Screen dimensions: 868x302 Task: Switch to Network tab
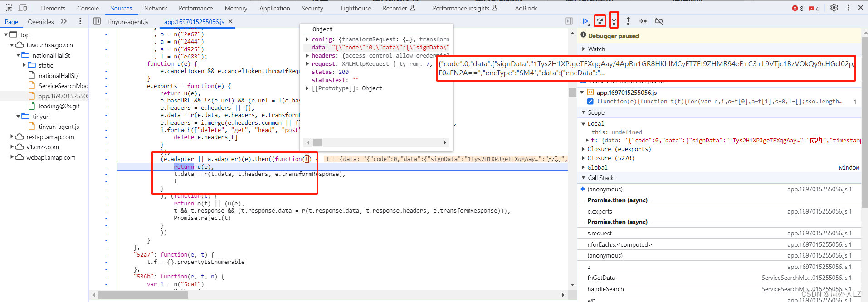pyautogui.click(x=156, y=8)
